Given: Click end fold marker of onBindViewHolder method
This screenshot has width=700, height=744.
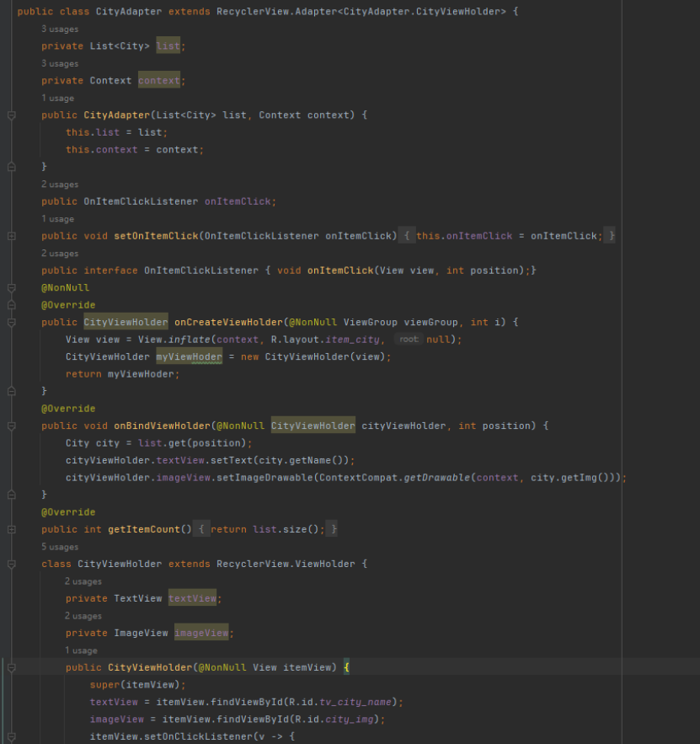Looking at the screenshot, I should coord(11,495).
